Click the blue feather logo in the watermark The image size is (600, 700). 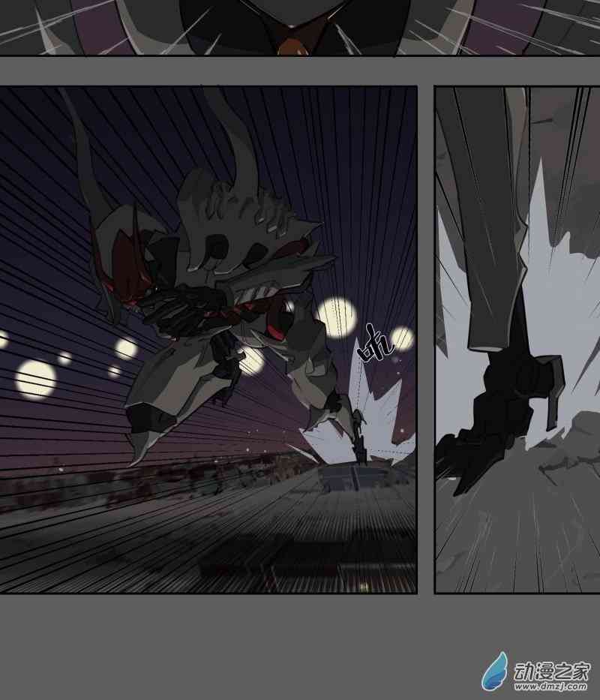493,669
